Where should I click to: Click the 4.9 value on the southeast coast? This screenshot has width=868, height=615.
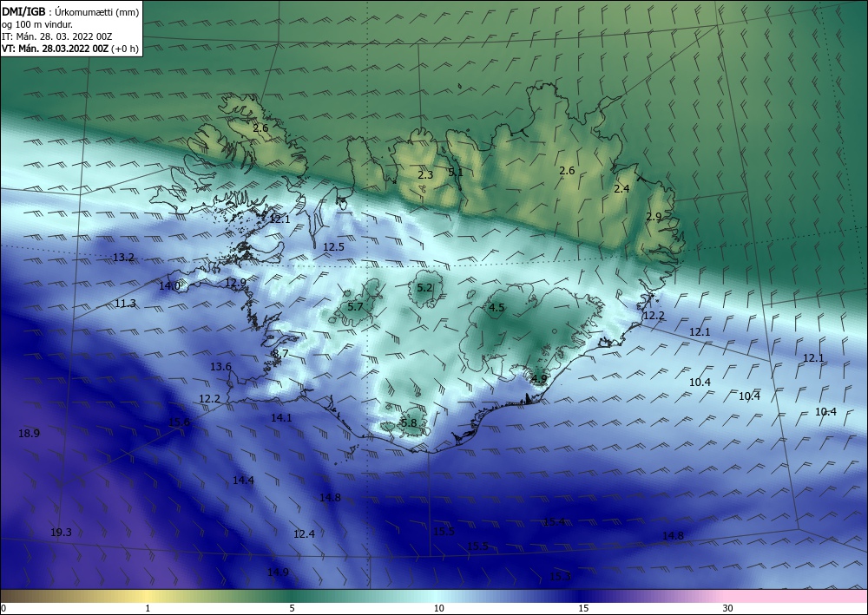539,379
